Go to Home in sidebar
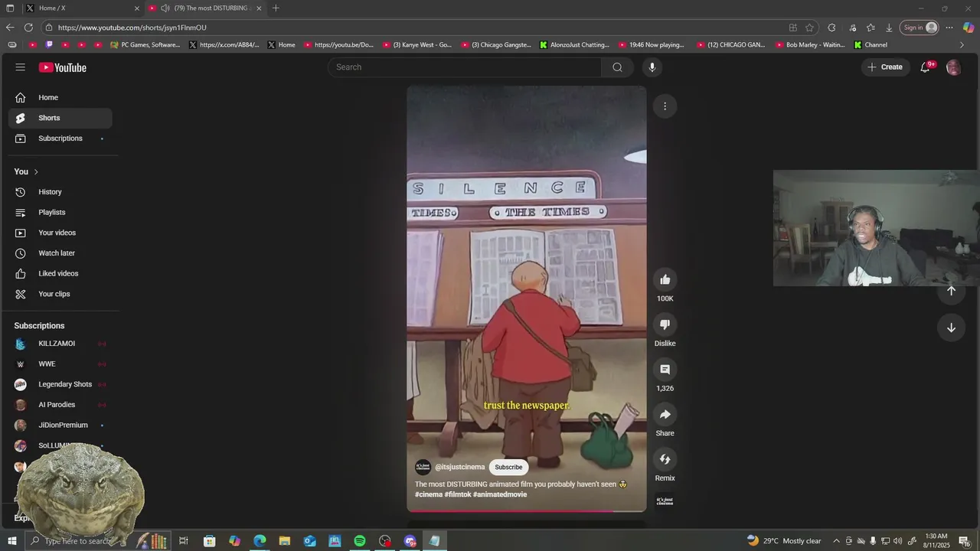This screenshot has width=980, height=551. tap(60, 97)
